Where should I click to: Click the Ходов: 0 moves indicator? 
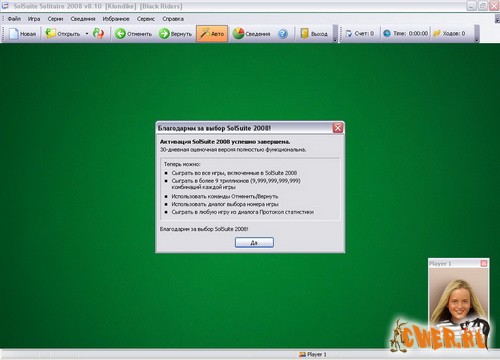pyautogui.click(x=449, y=34)
